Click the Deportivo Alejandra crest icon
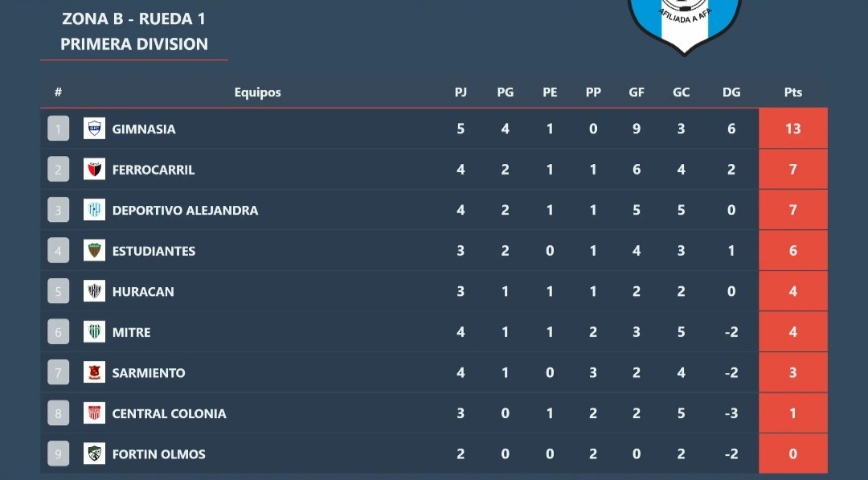 click(94, 210)
